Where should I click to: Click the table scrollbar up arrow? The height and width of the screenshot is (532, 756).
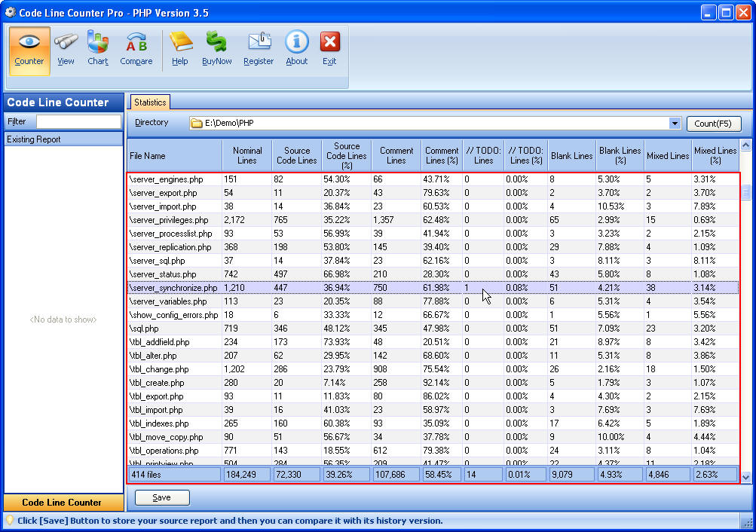click(746, 145)
